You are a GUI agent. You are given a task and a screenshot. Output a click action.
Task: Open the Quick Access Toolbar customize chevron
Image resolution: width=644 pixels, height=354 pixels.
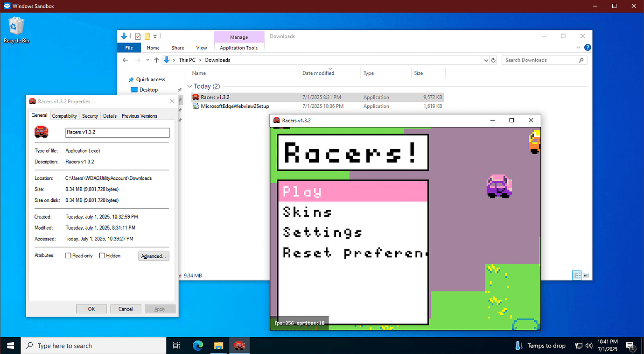tap(155, 36)
